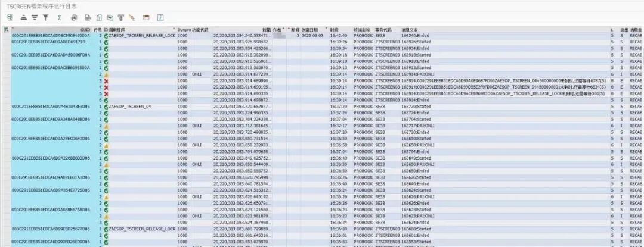Click red error icon on line 3
The image size is (644, 247).
106,81
